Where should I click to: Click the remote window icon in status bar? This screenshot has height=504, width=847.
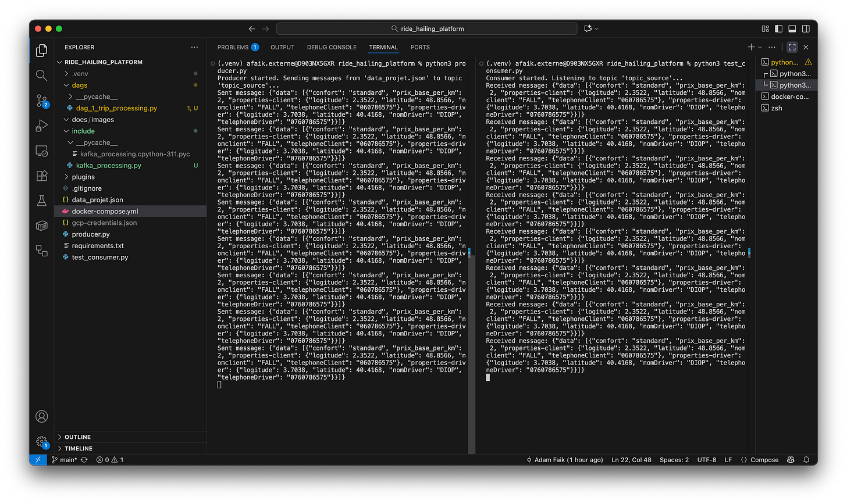coord(38,459)
